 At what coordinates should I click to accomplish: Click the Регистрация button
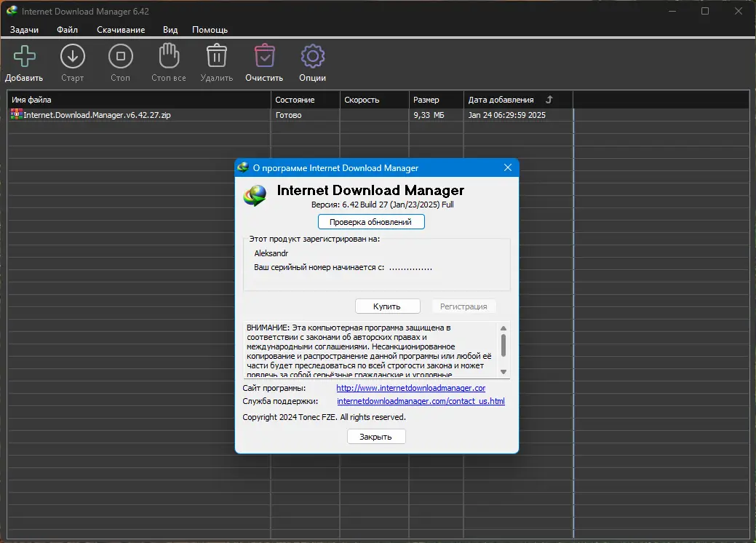point(463,306)
